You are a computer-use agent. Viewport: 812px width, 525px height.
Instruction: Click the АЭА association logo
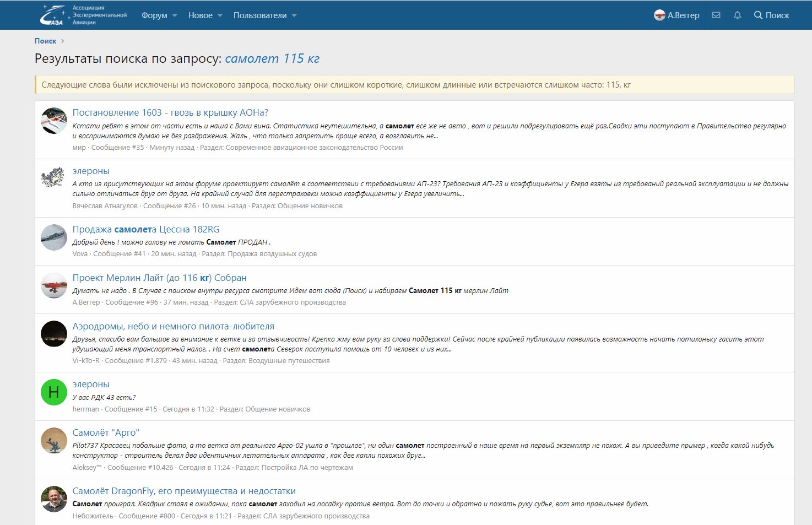point(83,15)
